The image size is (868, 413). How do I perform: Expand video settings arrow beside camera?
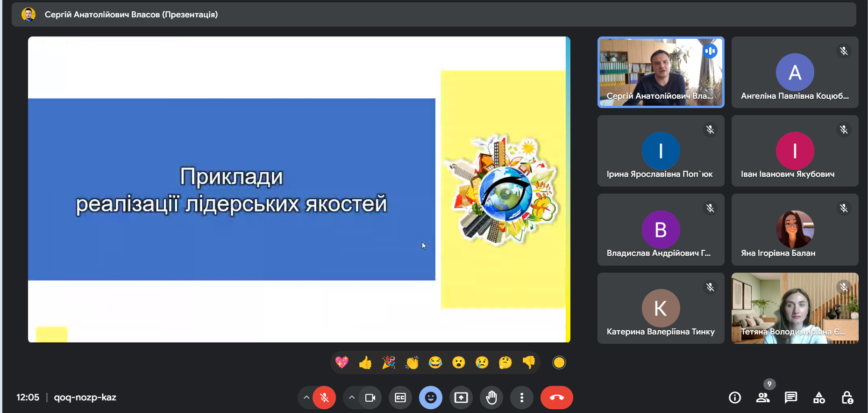pyautogui.click(x=352, y=398)
